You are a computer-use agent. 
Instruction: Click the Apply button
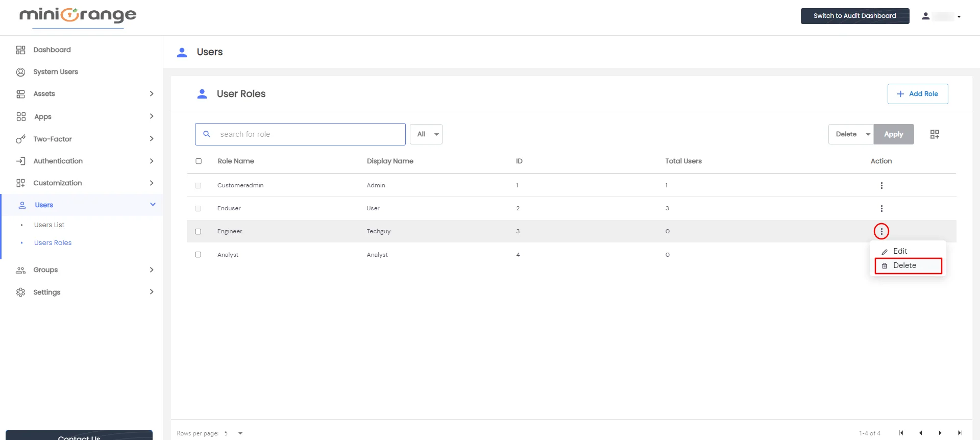click(x=894, y=134)
